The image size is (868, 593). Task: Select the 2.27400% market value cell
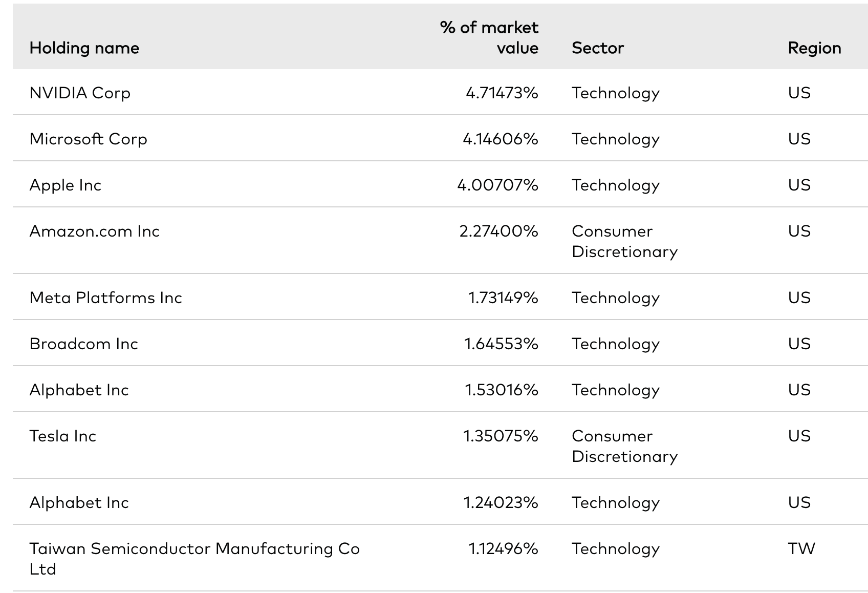coord(498,231)
